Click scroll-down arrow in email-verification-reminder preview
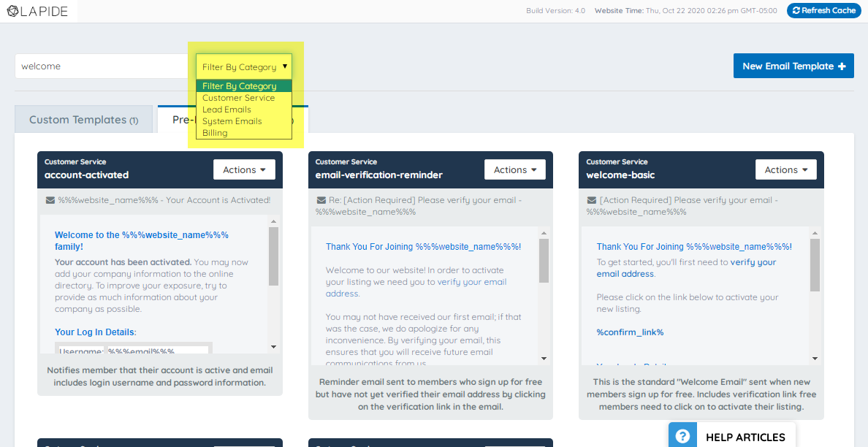Screen dimensions: 868x447 pos(544,359)
